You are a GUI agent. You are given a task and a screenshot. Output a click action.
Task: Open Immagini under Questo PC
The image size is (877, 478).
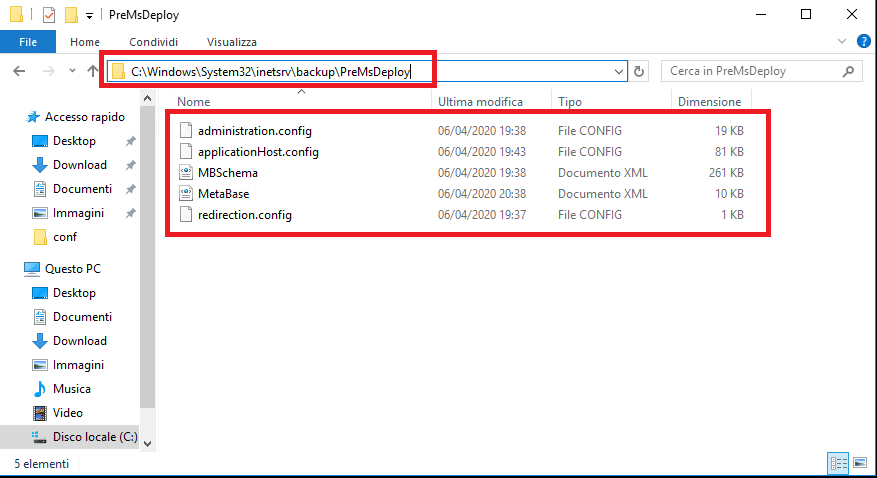[x=78, y=365]
